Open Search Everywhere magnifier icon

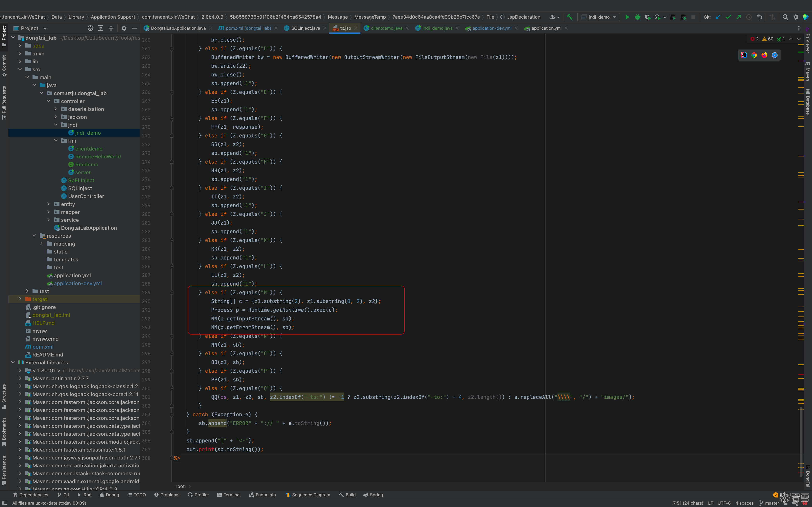coord(785,17)
